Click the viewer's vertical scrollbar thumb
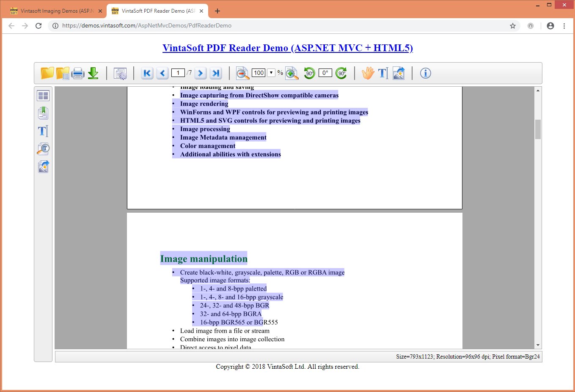 538,129
